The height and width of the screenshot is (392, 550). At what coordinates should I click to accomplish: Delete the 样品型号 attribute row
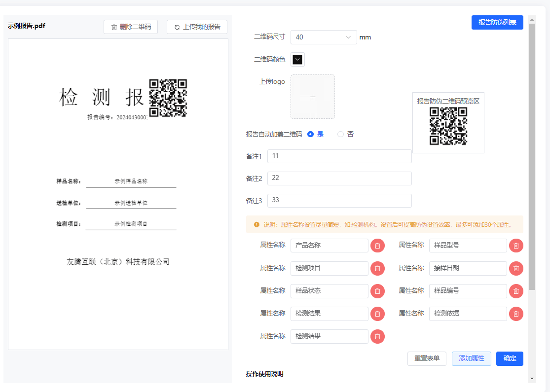click(516, 246)
